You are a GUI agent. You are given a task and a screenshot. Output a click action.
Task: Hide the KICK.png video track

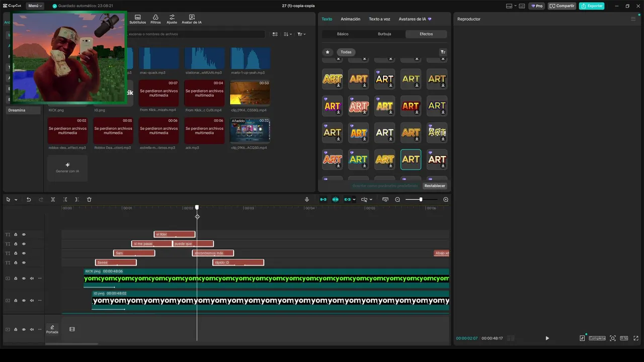click(24, 279)
